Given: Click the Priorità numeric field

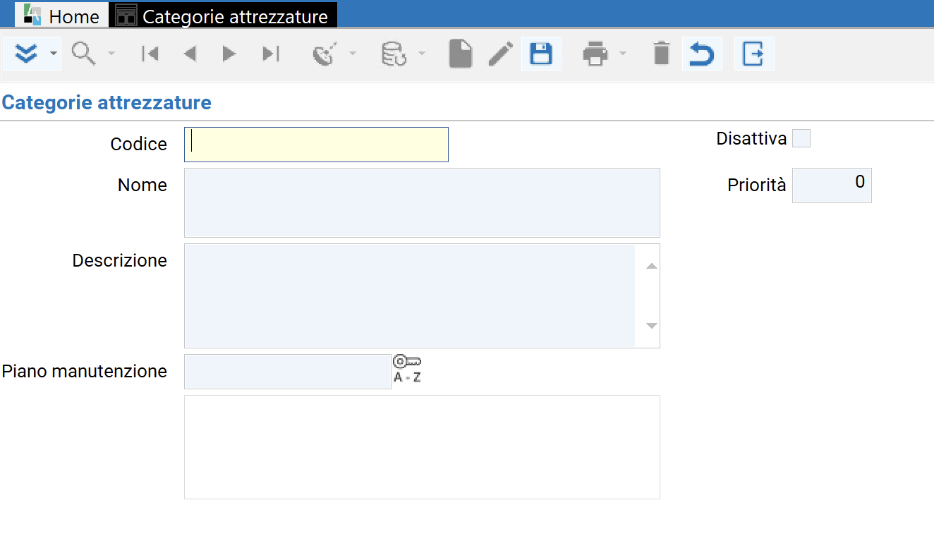Looking at the screenshot, I should (832, 185).
